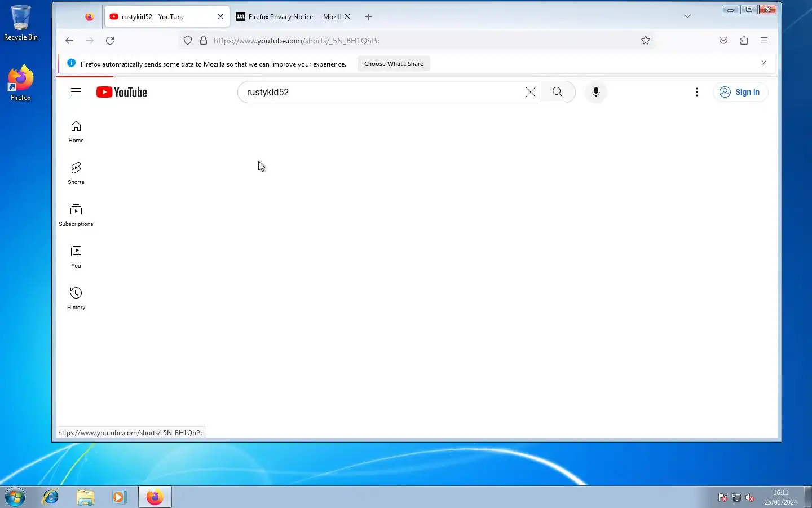Click the YouTube logo
This screenshot has height=508, width=812.
(122, 92)
